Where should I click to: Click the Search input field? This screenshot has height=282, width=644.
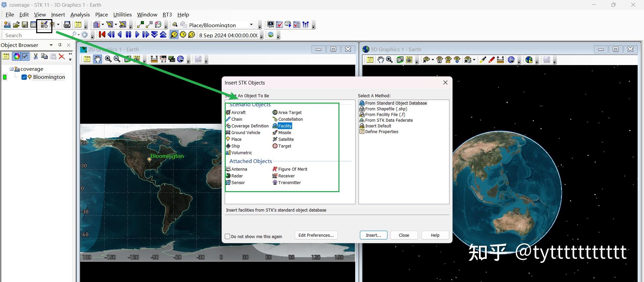pyautogui.click(x=37, y=35)
